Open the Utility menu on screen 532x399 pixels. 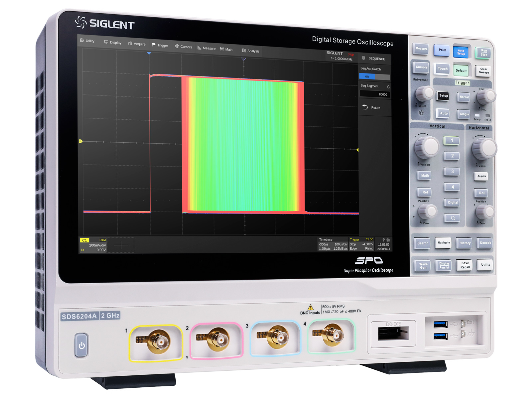87,41
